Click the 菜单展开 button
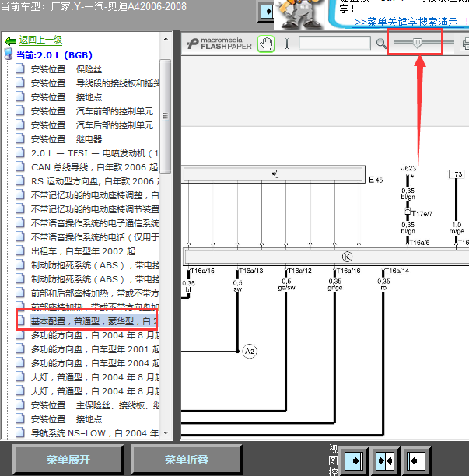This screenshot has height=476, width=469. 68,460
